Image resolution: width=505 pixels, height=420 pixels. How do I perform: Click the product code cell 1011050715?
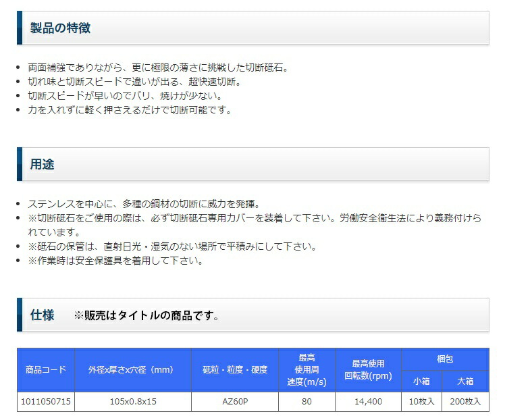(x=46, y=402)
